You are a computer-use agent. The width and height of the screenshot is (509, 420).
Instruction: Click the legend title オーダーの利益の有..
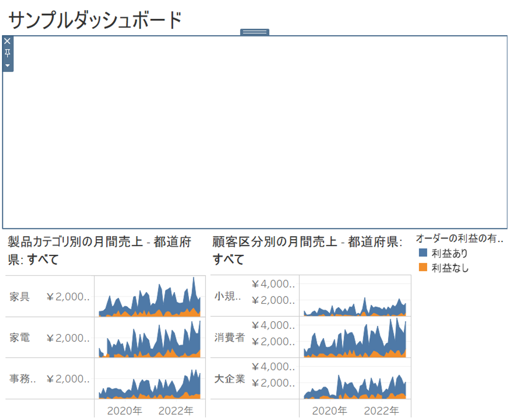pos(459,238)
